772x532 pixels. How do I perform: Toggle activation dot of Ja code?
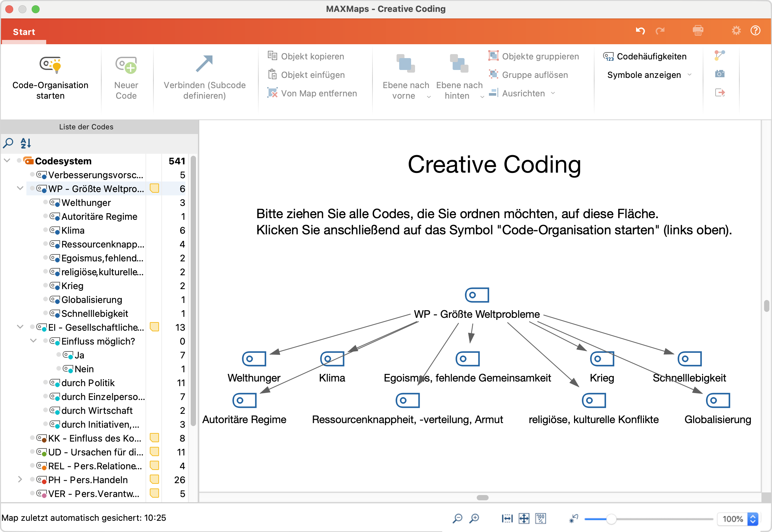59,355
